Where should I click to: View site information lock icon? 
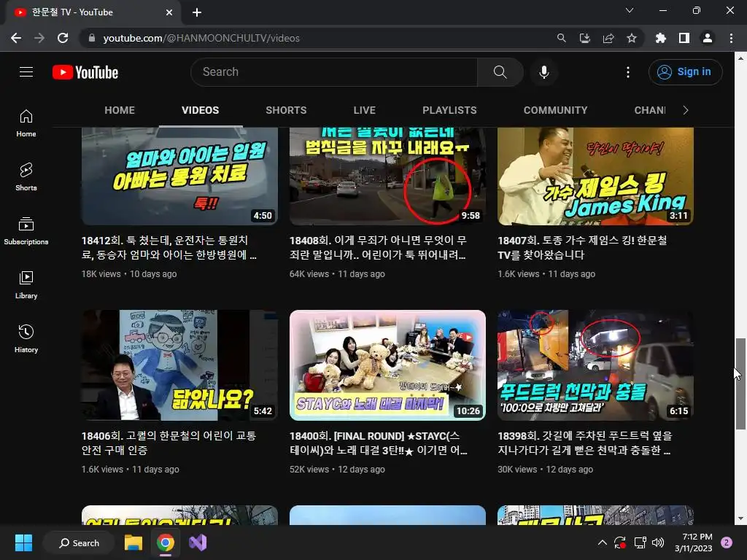coord(92,38)
